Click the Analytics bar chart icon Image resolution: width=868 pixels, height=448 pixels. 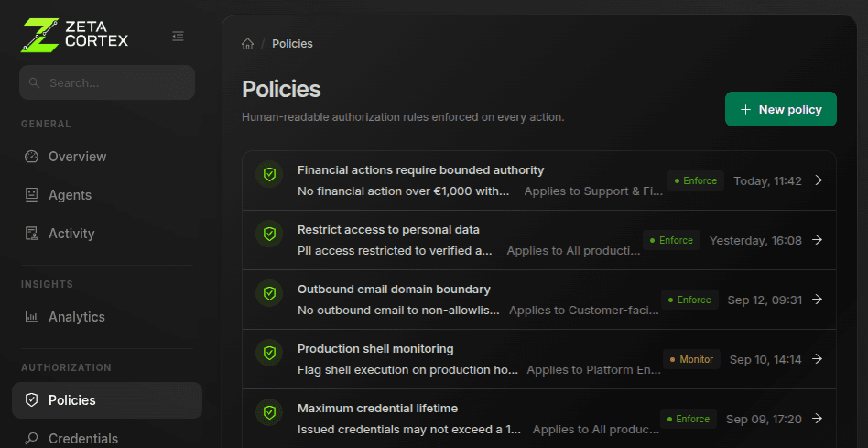(x=31, y=317)
